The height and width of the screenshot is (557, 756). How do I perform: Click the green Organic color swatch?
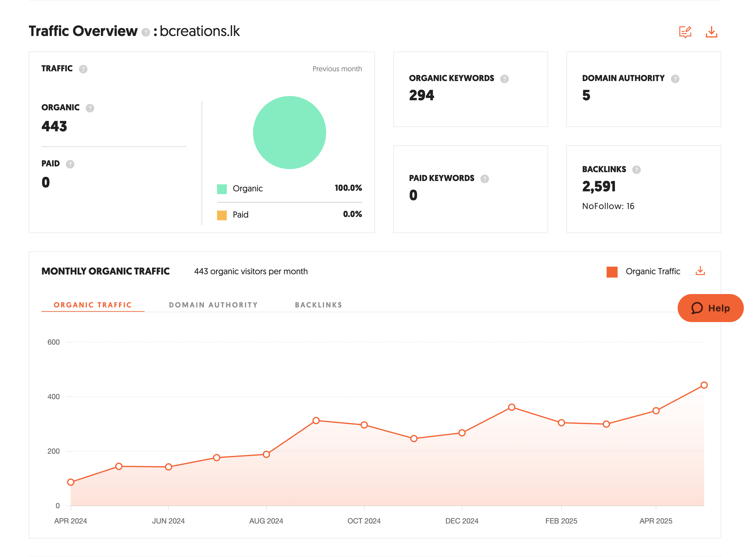point(222,188)
